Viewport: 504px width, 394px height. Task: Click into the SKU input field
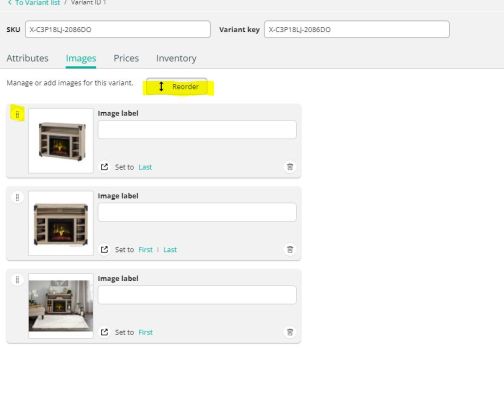coord(118,29)
